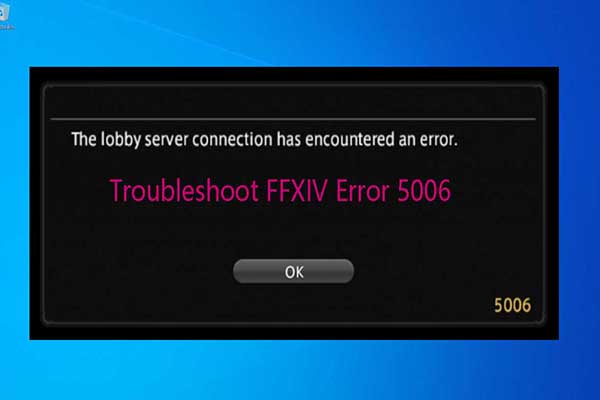This screenshot has width=600, height=400.
Task: Click the word 'Error' in the pink headline
Action: 362,190
